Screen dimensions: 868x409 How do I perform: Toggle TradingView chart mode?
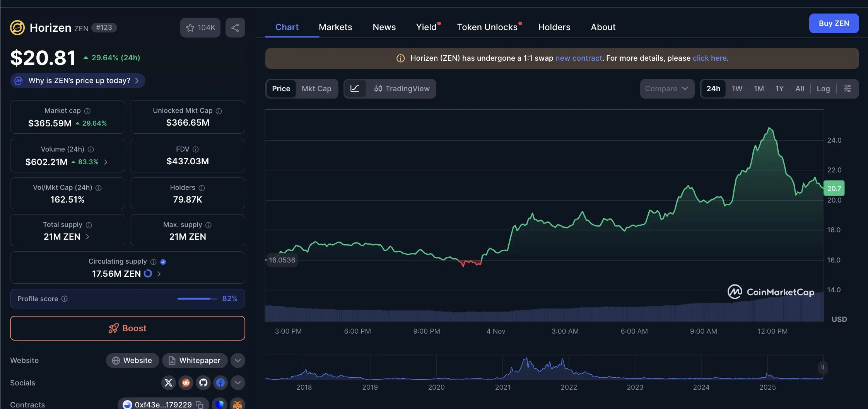click(x=402, y=89)
